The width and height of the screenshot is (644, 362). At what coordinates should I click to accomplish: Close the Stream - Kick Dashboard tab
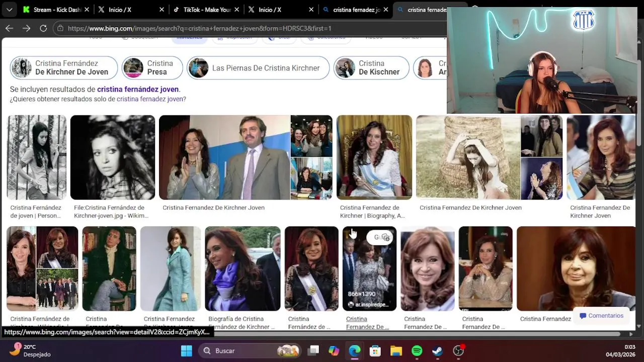[x=87, y=10]
